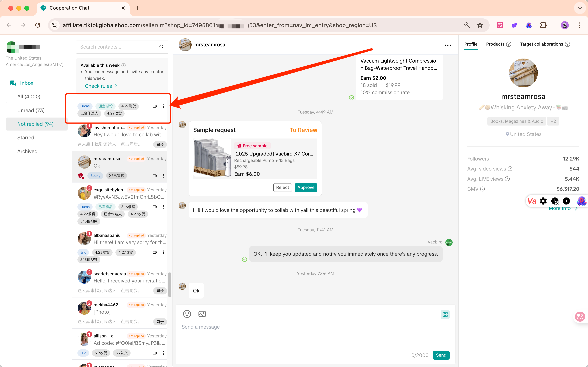Click the help icon next to Products tab
588x367 pixels.
point(509,44)
